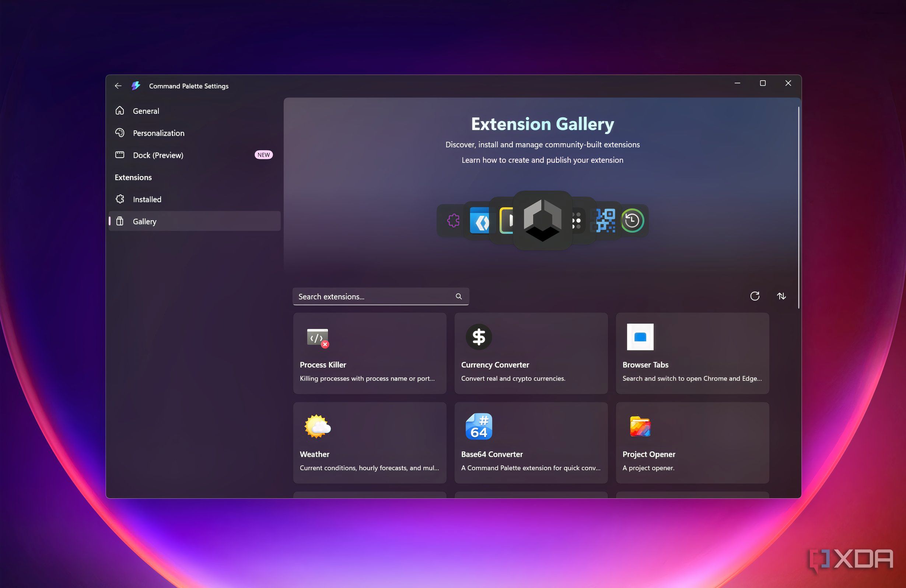Click the Extensions section header
Screen dimensions: 906x588
click(133, 177)
